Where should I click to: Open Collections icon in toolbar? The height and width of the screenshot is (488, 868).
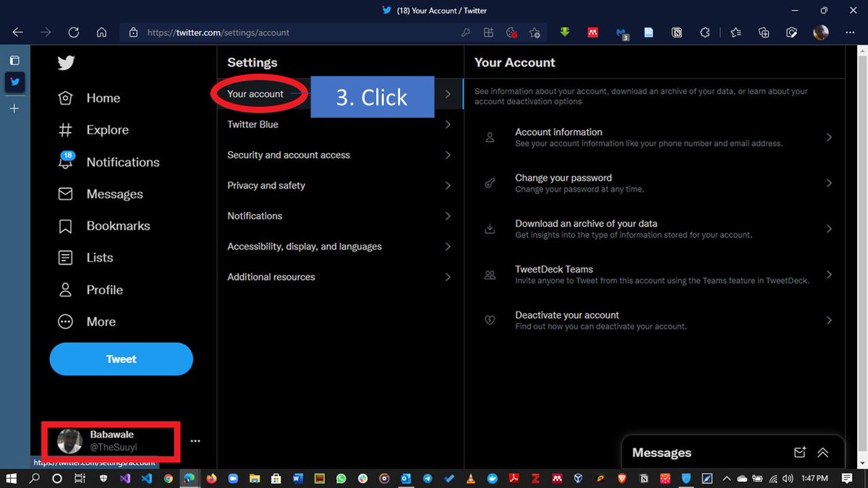tap(764, 33)
